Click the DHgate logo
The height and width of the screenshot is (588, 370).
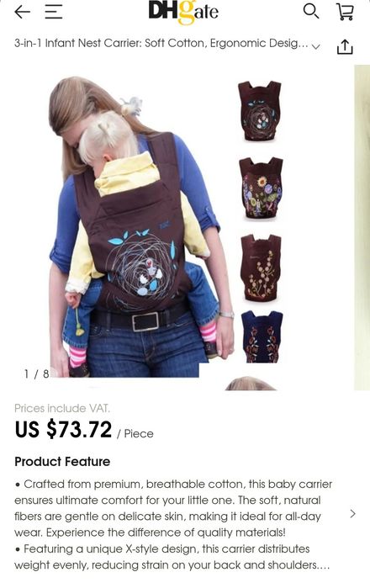click(x=183, y=13)
